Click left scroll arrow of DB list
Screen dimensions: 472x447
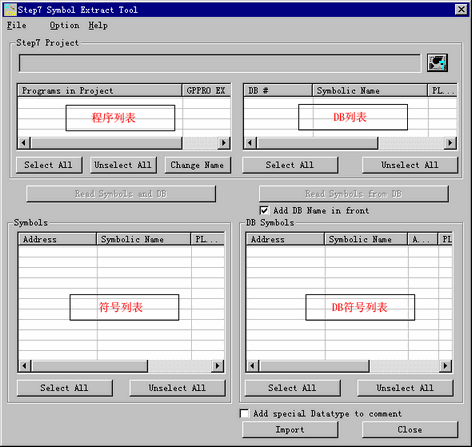(x=250, y=143)
